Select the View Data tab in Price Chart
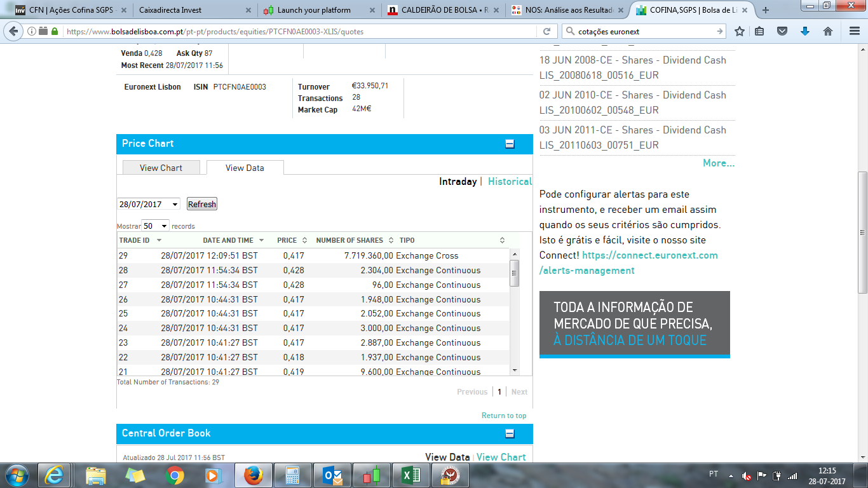The height and width of the screenshot is (488, 868). pos(245,168)
